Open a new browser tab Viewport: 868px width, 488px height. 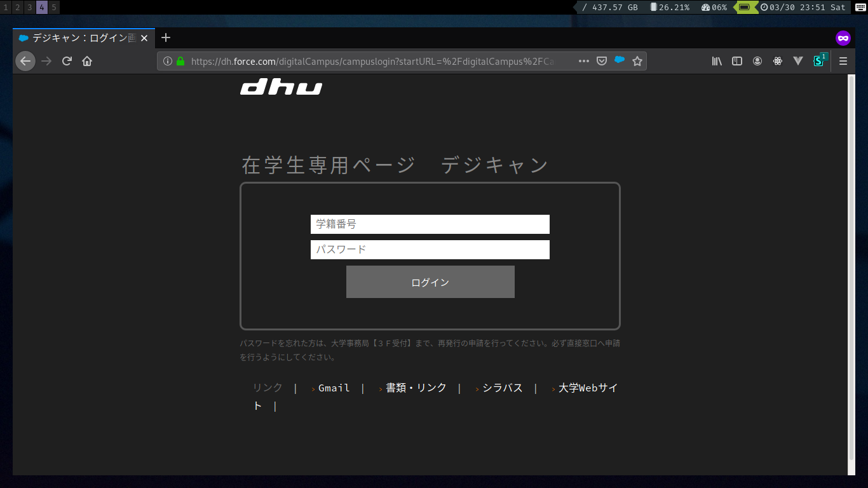pos(165,37)
